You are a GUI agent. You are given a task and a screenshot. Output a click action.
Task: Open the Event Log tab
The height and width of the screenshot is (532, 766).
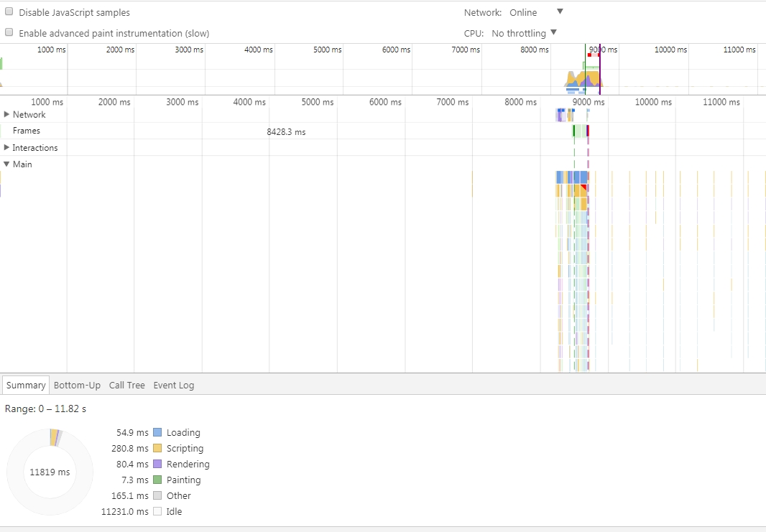pos(173,386)
